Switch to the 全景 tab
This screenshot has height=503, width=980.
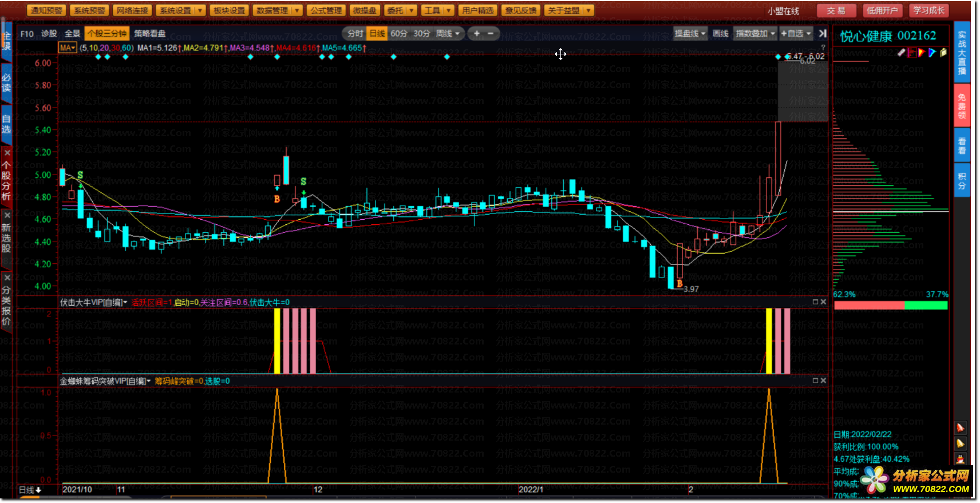tap(72, 34)
